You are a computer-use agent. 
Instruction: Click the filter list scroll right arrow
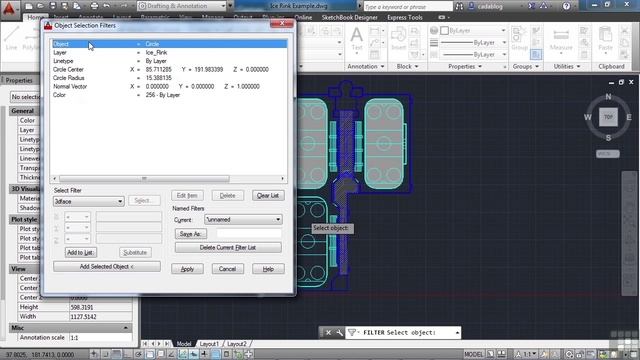coord(282,179)
